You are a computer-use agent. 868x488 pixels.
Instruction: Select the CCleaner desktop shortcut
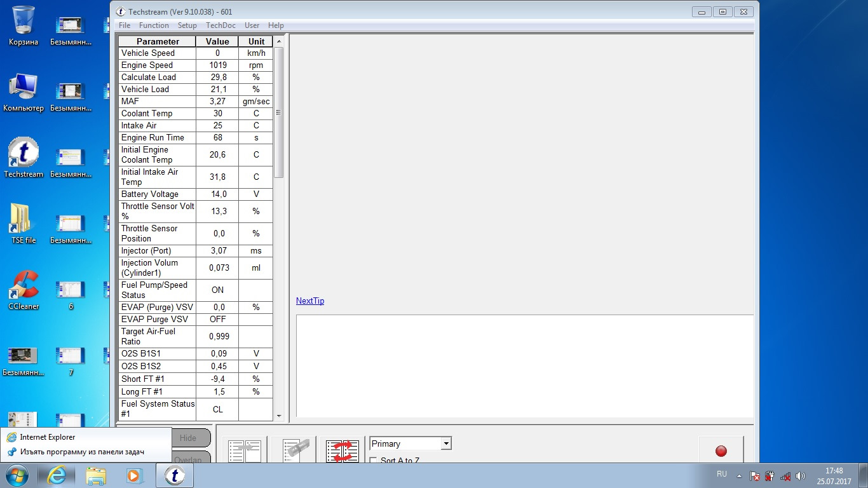tap(24, 290)
